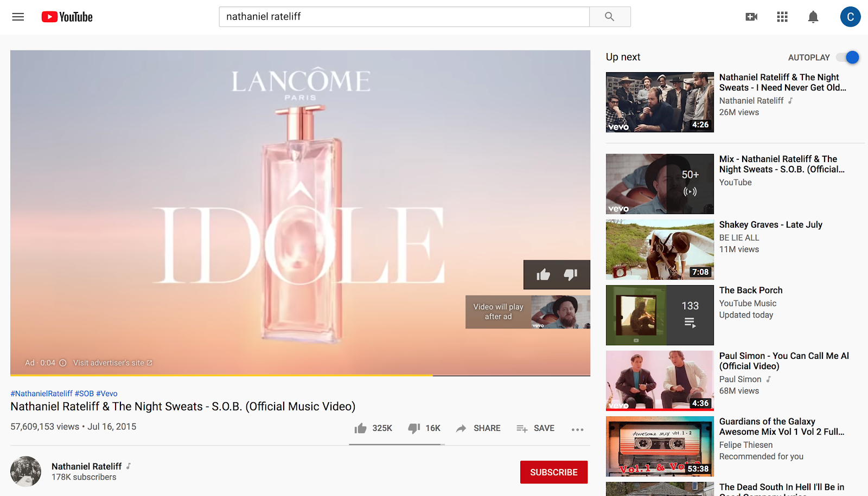Open the notifications bell
Image resolution: width=868 pixels, height=496 pixels.
(813, 17)
